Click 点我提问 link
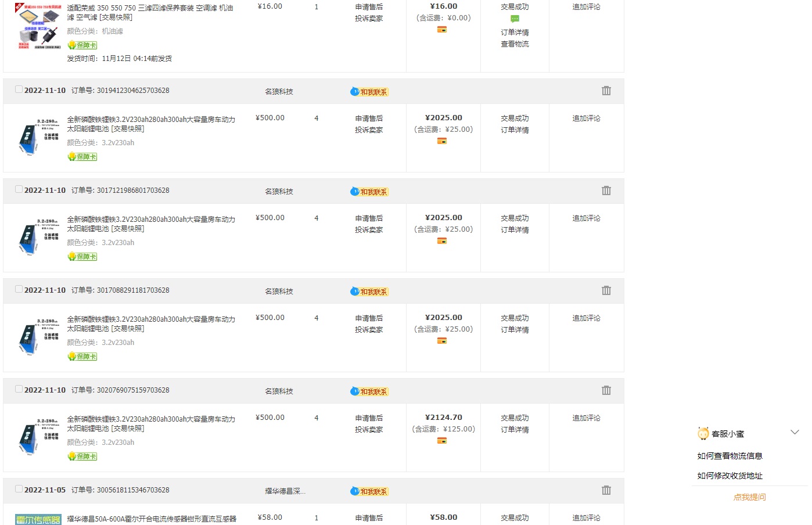This screenshot has width=812, height=525. click(749, 497)
